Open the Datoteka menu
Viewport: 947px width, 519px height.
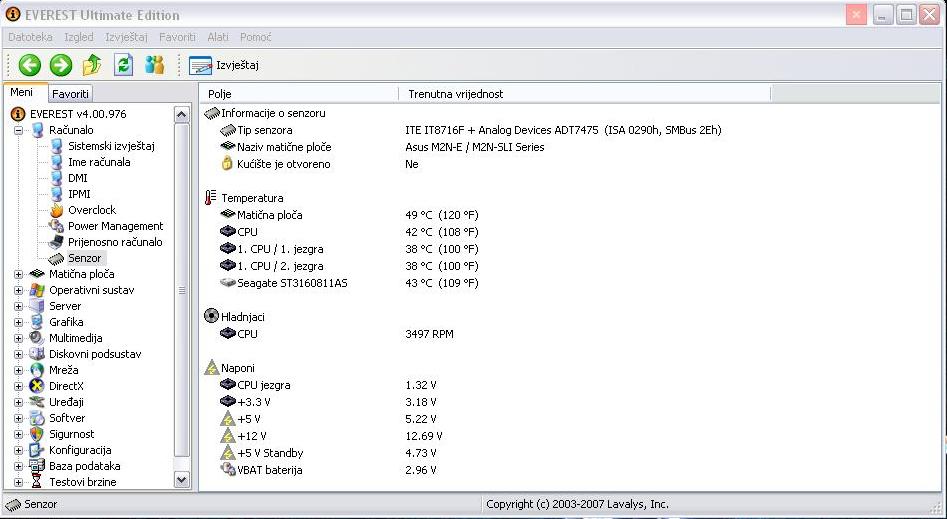(30, 37)
